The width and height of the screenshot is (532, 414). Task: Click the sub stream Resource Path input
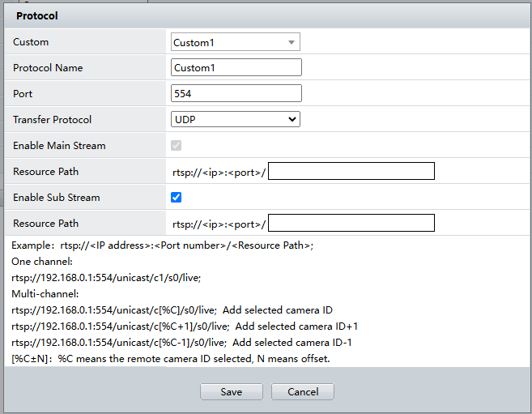[351, 223]
